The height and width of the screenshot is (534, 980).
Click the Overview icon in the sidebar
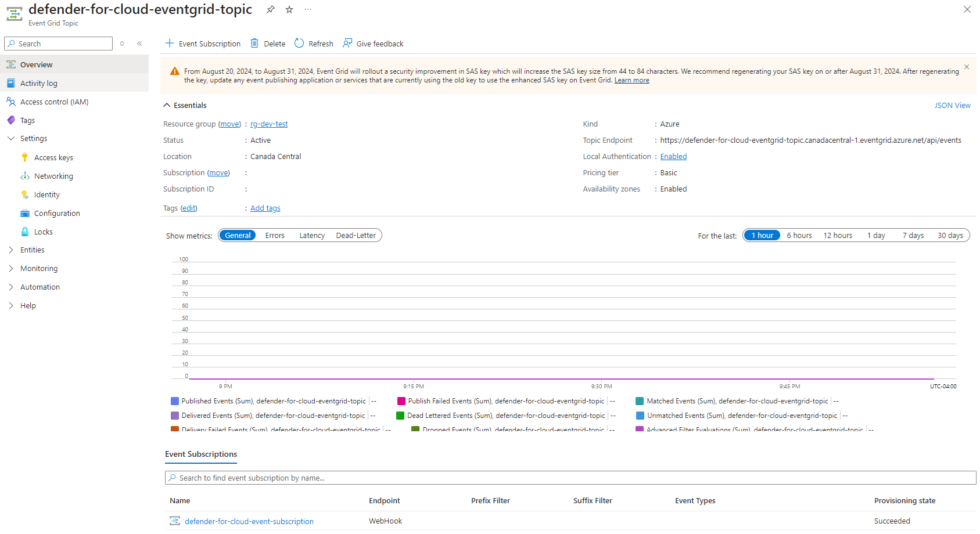(x=11, y=64)
